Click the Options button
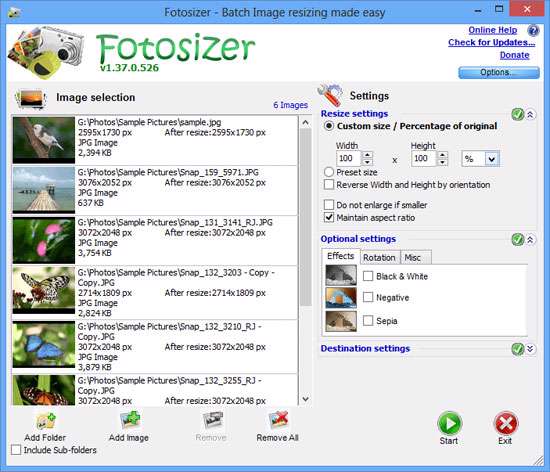This screenshot has height=472, width=550. pyautogui.click(x=499, y=72)
